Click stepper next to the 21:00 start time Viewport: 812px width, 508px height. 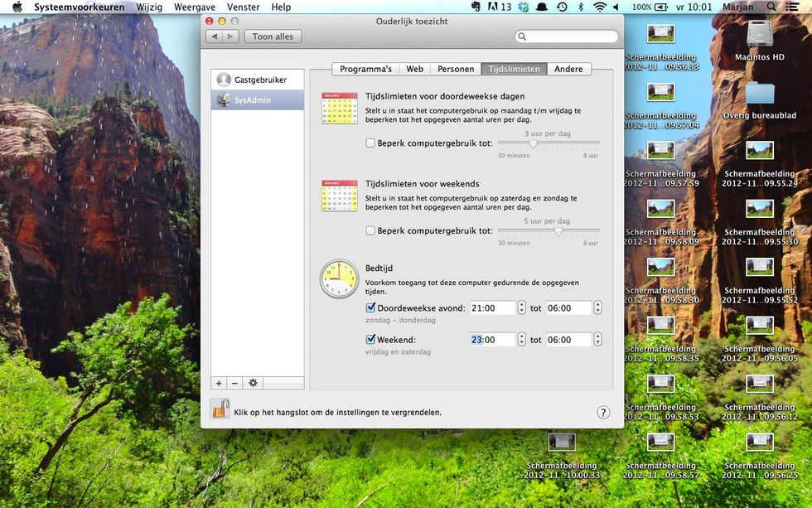(x=521, y=308)
